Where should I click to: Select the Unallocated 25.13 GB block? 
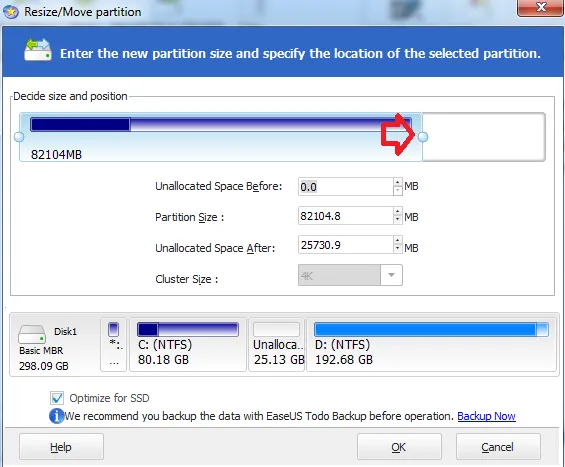[276, 344]
